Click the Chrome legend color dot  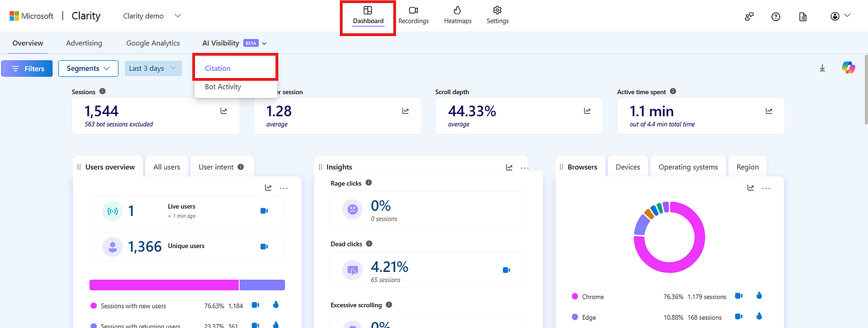[x=575, y=296]
